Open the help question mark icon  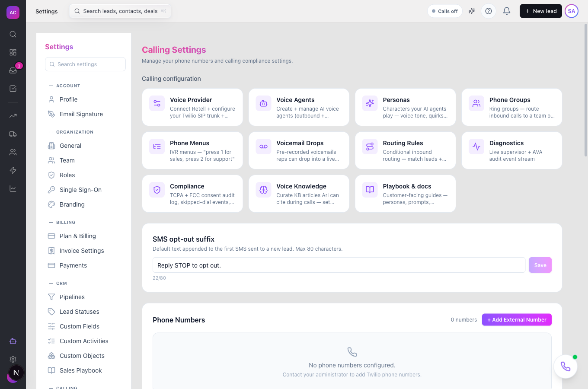click(x=489, y=11)
